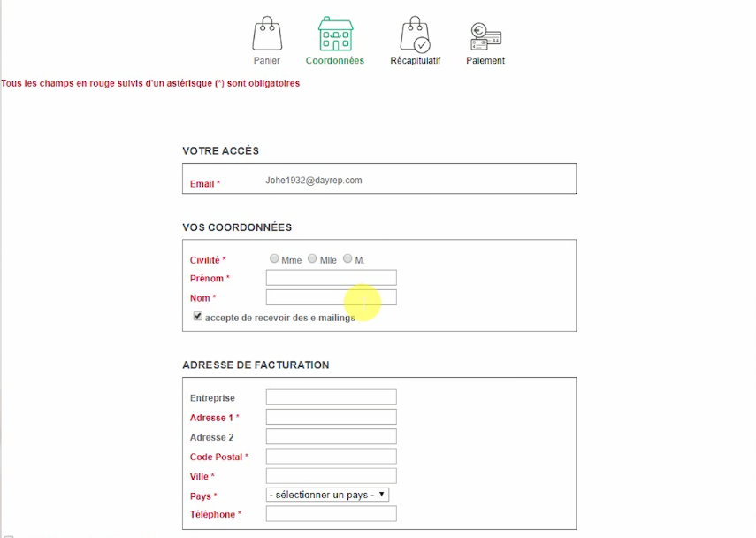Click the green Coordonnées house icon

coord(336,34)
